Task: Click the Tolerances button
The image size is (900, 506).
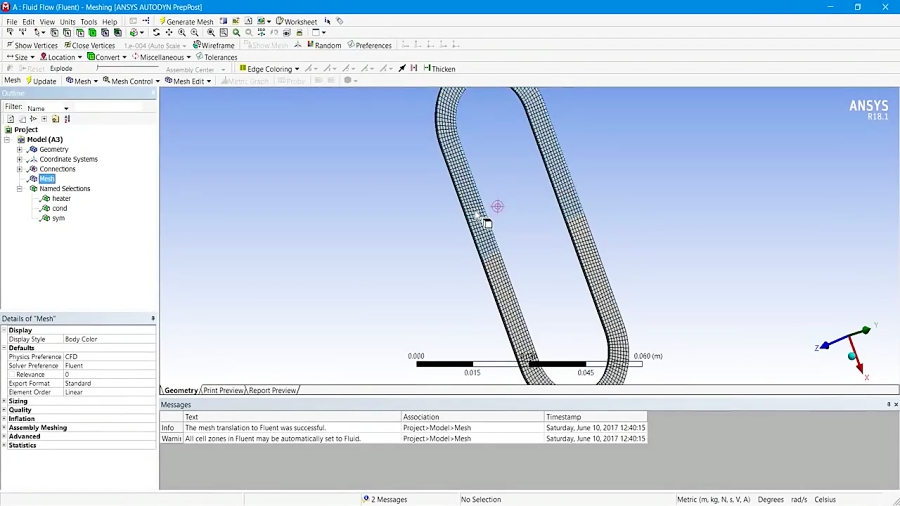Action: [216, 57]
